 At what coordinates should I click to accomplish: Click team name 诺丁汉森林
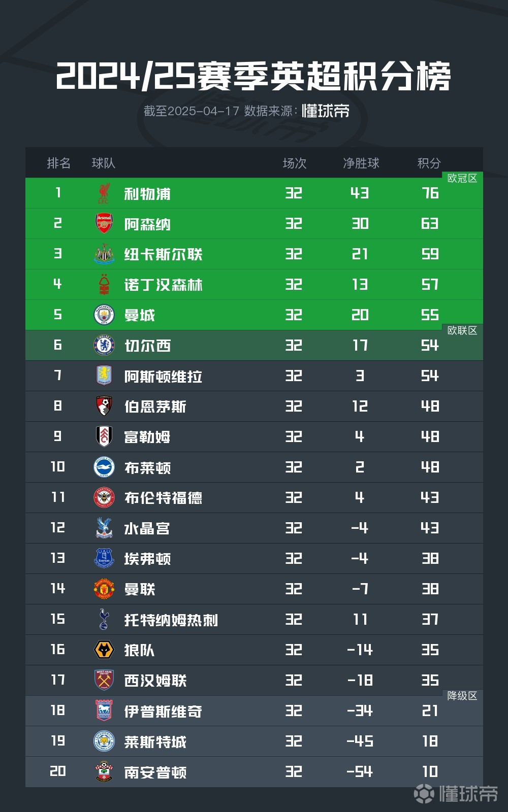point(164,285)
